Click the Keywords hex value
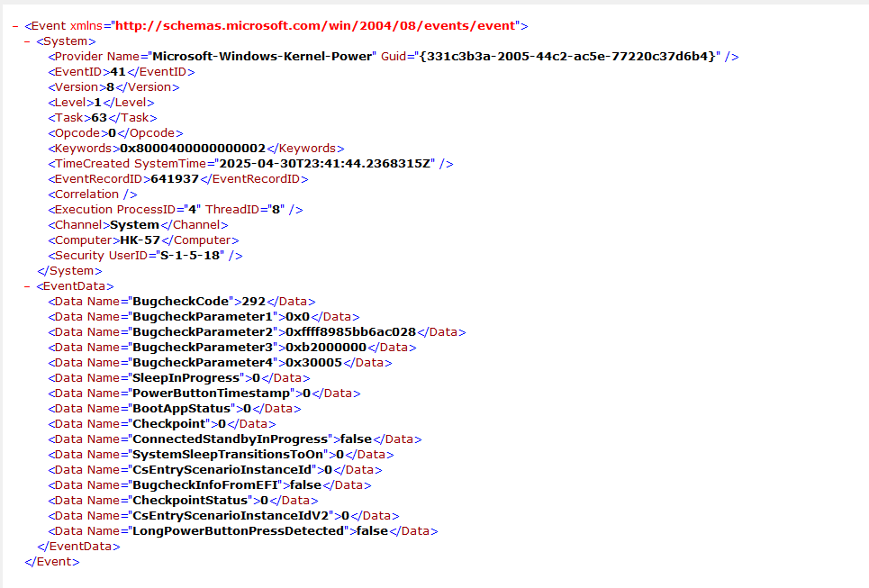The height and width of the screenshot is (588, 869). click(193, 149)
